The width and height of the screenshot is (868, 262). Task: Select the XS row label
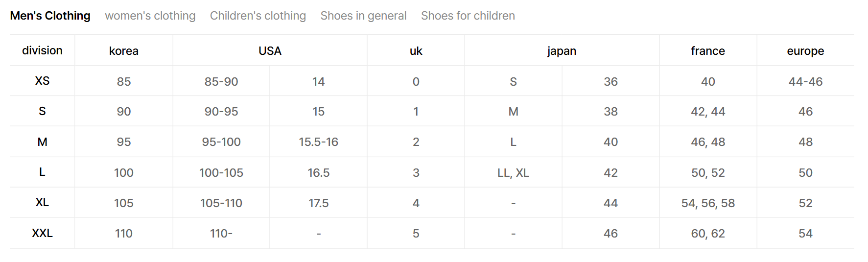(42, 81)
